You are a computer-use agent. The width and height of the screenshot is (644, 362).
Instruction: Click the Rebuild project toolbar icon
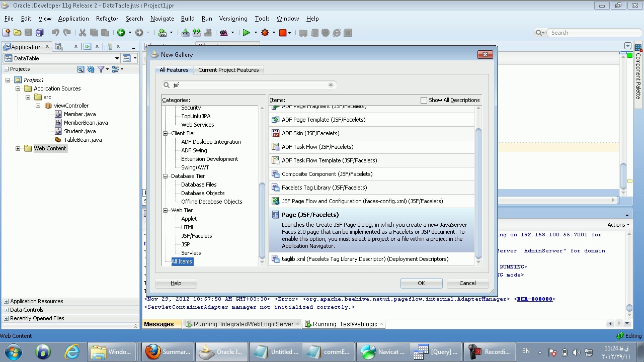coord(197,33)
